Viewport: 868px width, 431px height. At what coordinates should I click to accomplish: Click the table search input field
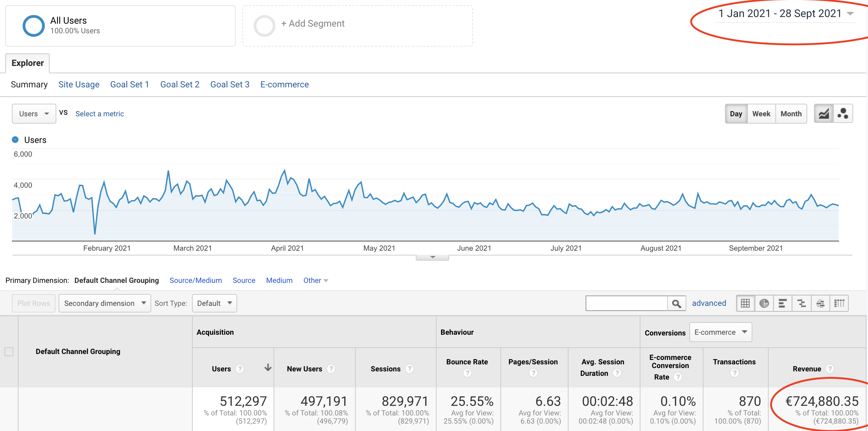(x=626, y=303)
